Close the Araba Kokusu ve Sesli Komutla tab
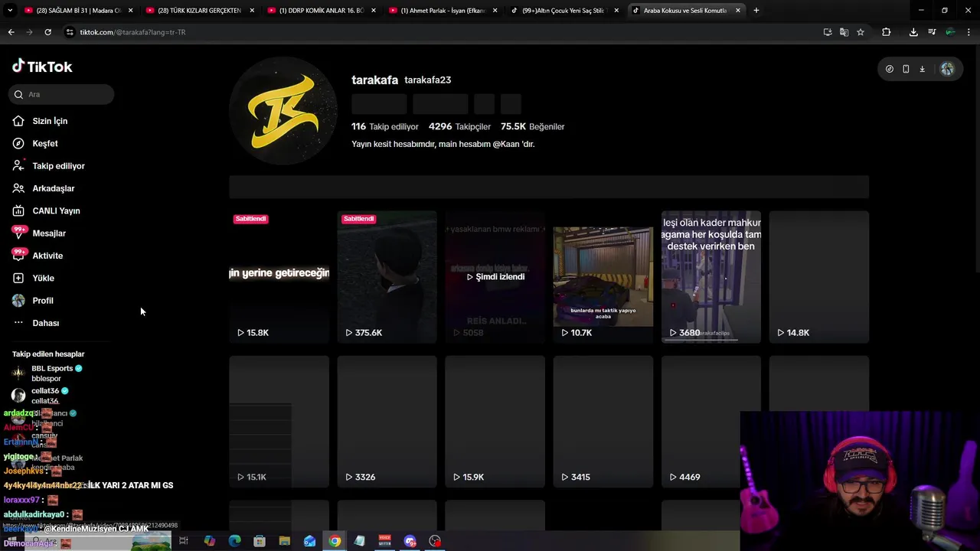Viewport: 980px width, 551px height. (x=738, y=11)
